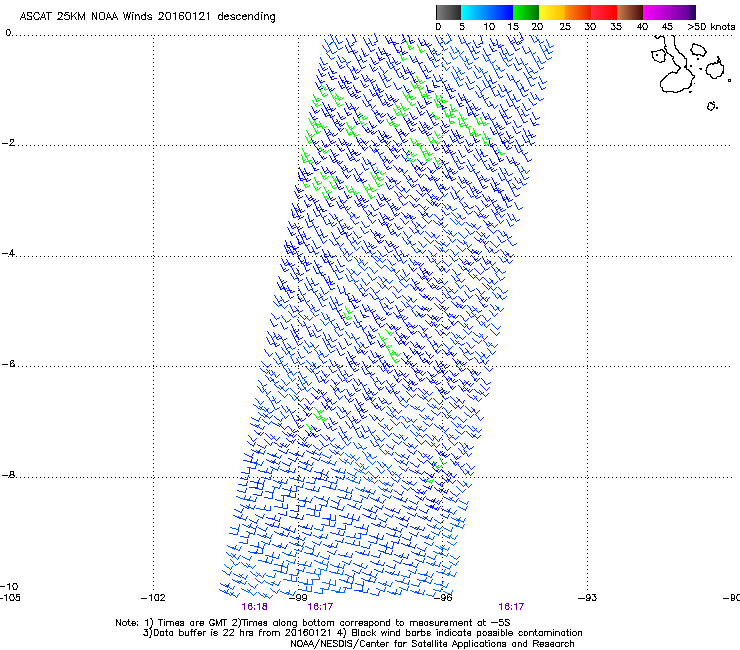740x650 pixels.
Task: Click the '-10' latitude axis label
Action: point(9,586)
